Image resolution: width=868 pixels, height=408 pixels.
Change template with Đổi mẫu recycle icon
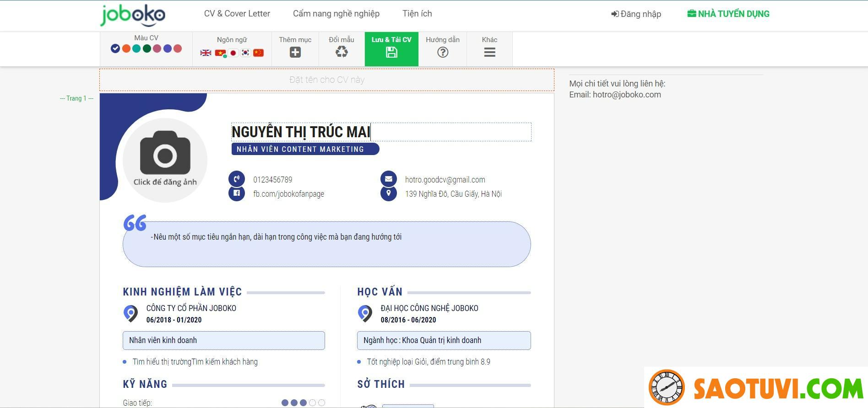(342, 52)
